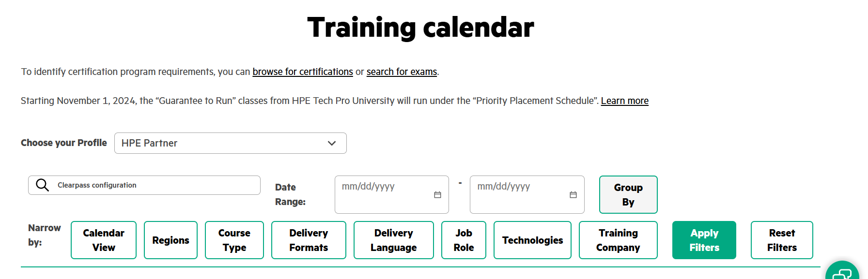Open the Delivery Formats filter
Image resolution: width=868 pixels, height=279 pixels.
309,240
